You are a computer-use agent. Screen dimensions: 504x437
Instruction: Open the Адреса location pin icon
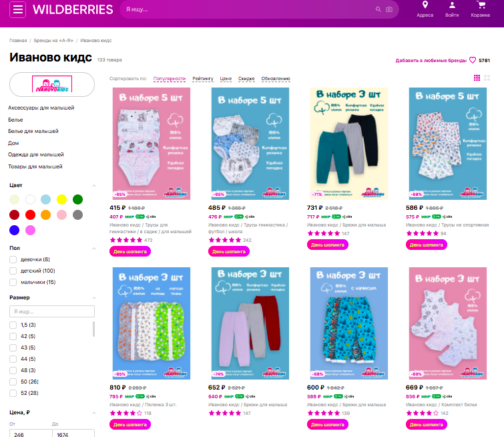click(x=425, y=5)
